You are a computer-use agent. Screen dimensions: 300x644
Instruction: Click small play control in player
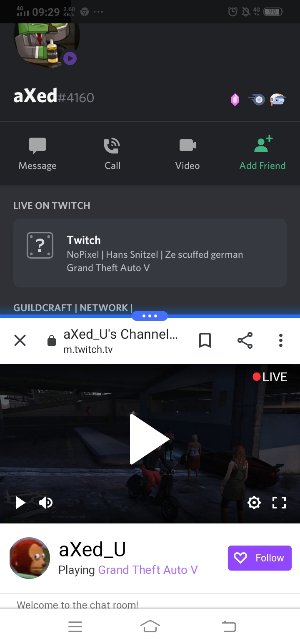click(20, 503)
